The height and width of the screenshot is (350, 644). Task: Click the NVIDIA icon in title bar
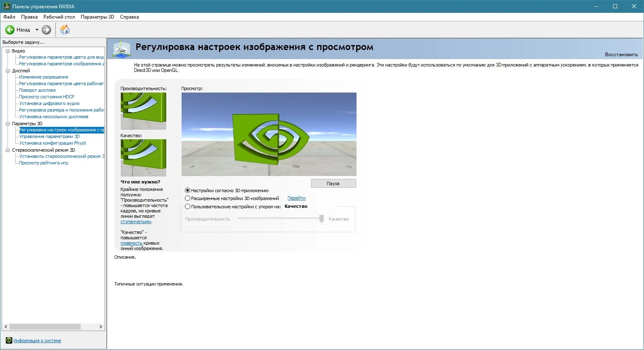click(x=7, y=6)
